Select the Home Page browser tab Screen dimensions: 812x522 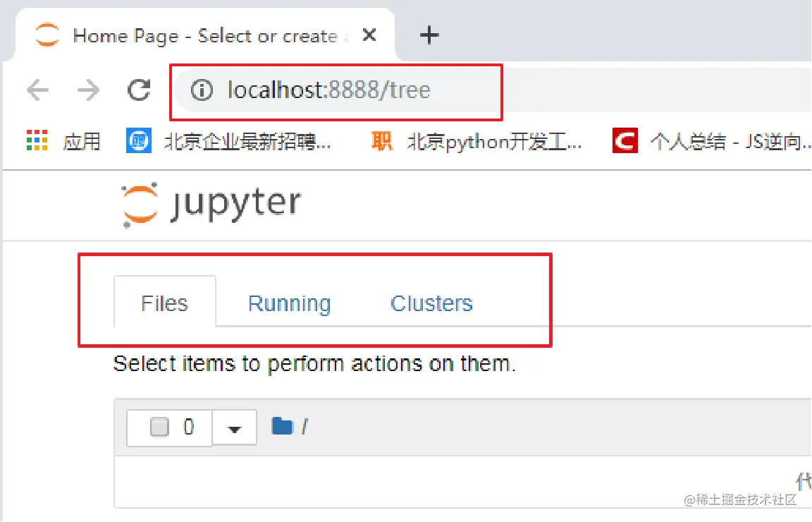pyautogui.click(x=204, y=35)
